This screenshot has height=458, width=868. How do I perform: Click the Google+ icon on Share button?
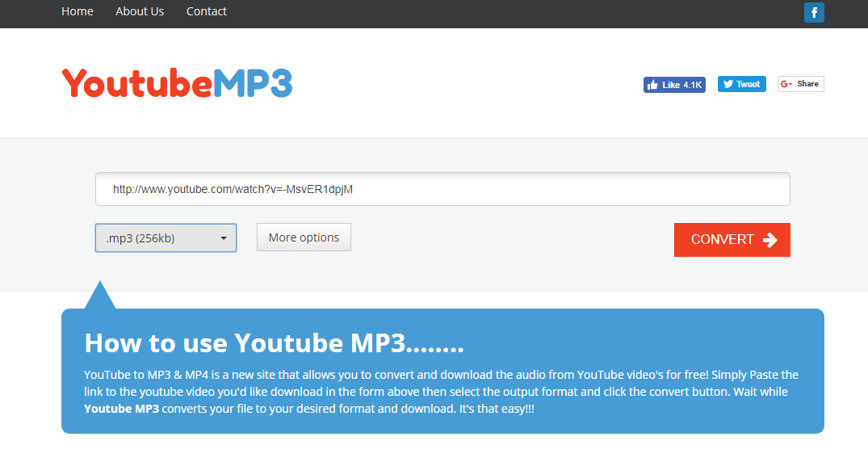(x=786, y=84)
